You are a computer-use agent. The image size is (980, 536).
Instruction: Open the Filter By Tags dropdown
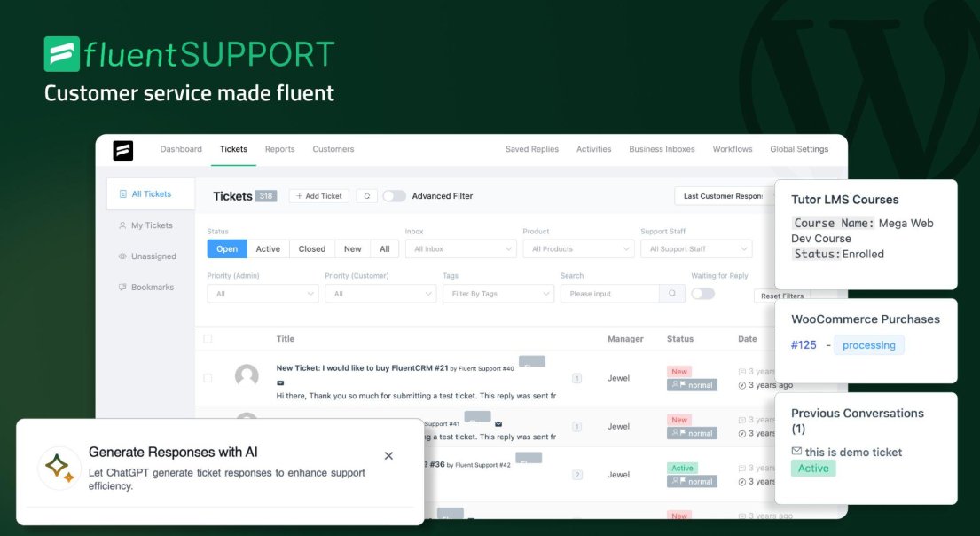click(x=498, y=294)
